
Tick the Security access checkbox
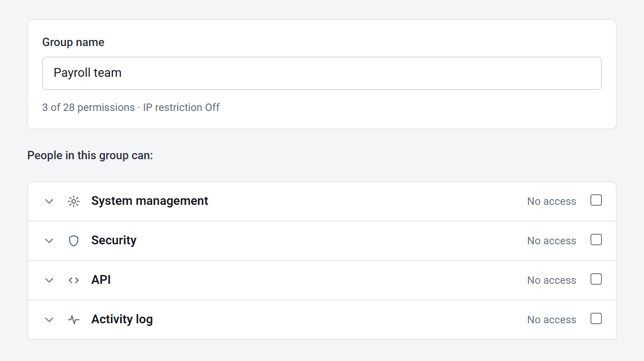596,239
